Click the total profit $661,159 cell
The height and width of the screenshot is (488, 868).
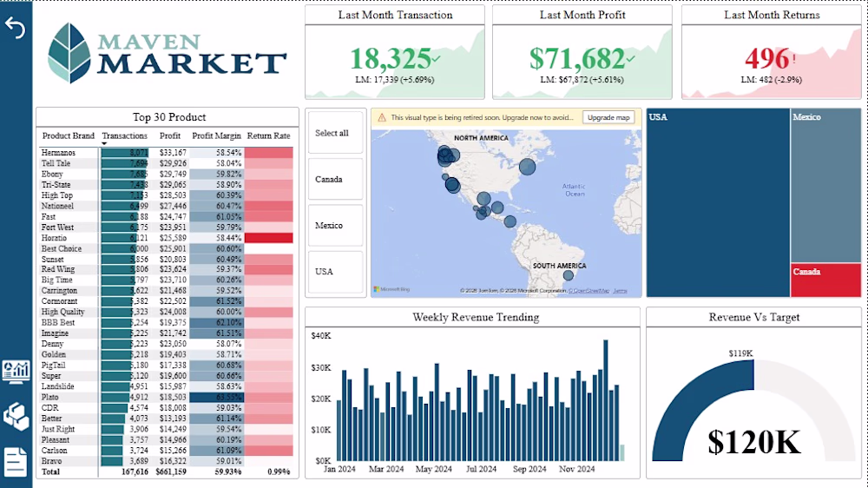point(171,472)
